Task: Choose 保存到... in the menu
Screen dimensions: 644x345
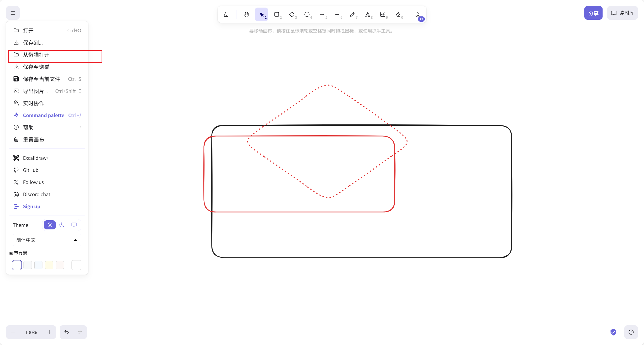Action: coord(47,43)
